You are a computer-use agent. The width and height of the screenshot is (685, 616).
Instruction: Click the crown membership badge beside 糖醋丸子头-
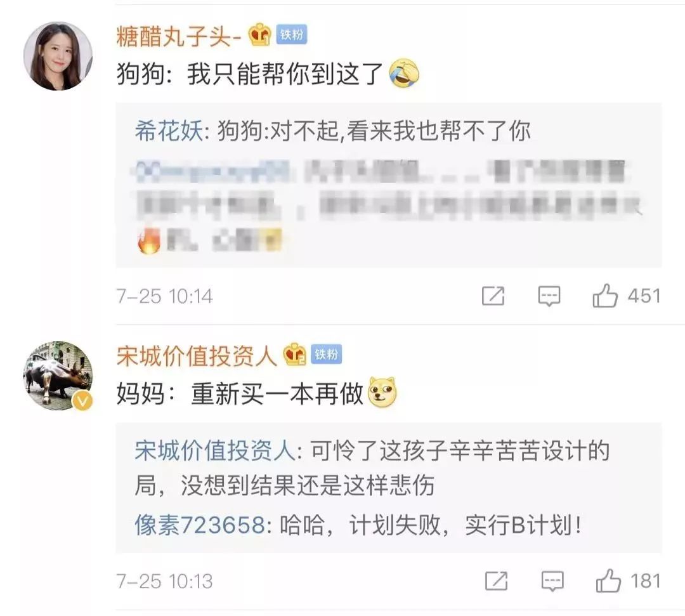point(260,34)
